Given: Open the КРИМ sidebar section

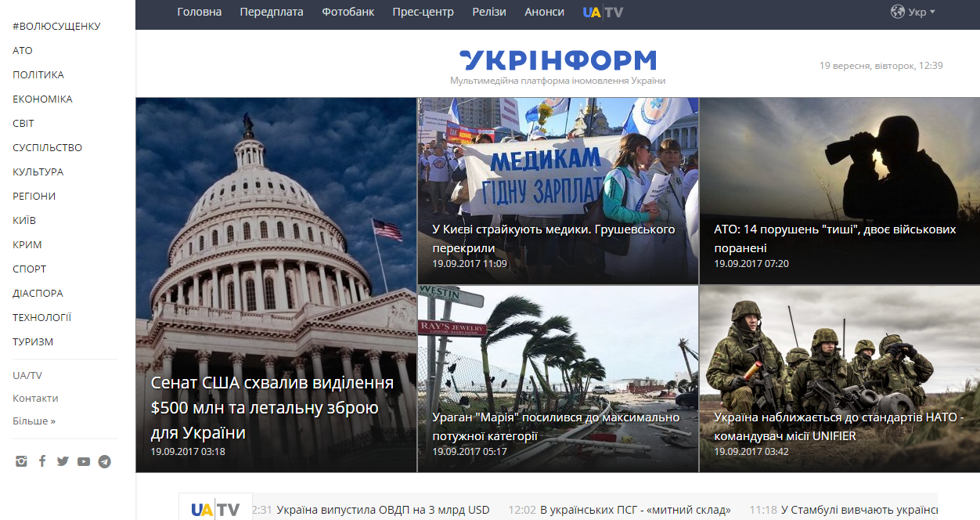Looking at the screenshot, I should click(x=27, y=244).
